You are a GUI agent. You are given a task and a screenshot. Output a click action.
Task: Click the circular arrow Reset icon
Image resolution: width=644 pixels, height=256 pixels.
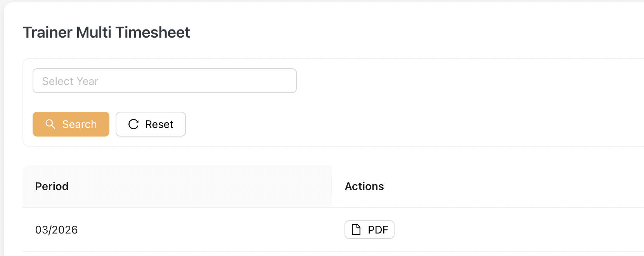click(x=133, y=124)
